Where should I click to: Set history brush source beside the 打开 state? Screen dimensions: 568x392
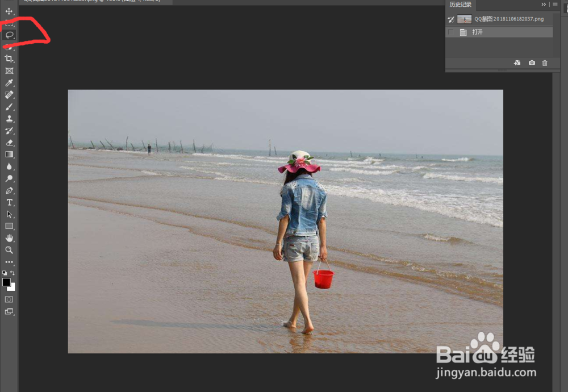click(x=450, y=32)
